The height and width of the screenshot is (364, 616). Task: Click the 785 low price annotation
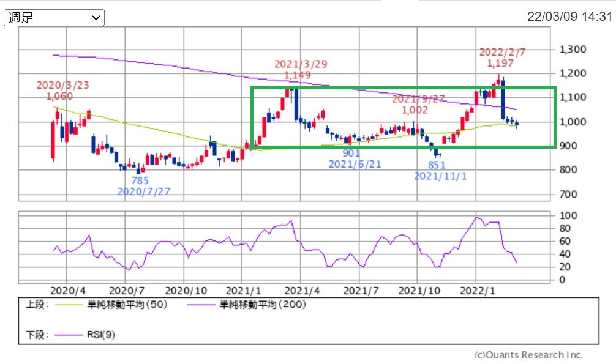coord(140,180)
